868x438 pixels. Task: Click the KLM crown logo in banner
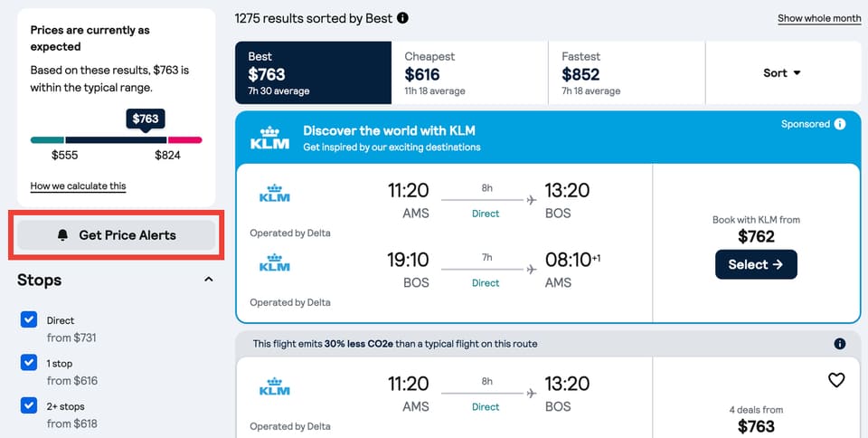(269, 138)
